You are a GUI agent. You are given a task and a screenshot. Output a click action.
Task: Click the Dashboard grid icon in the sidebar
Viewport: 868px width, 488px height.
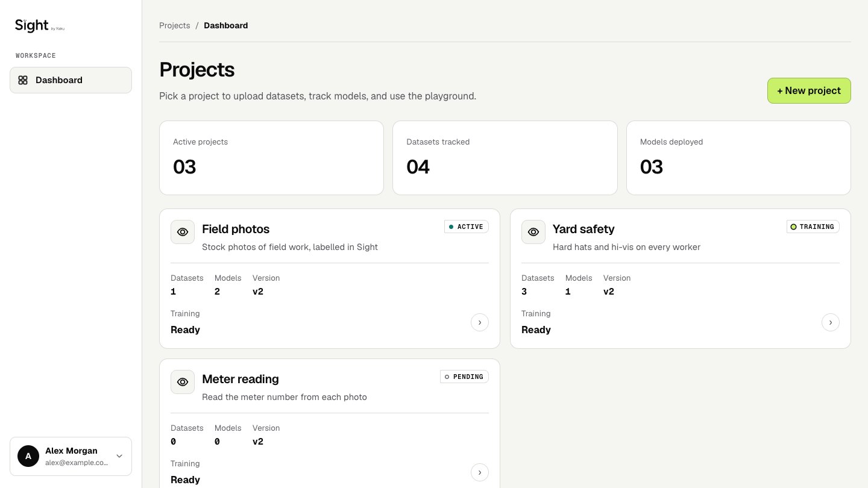point(23,80)
